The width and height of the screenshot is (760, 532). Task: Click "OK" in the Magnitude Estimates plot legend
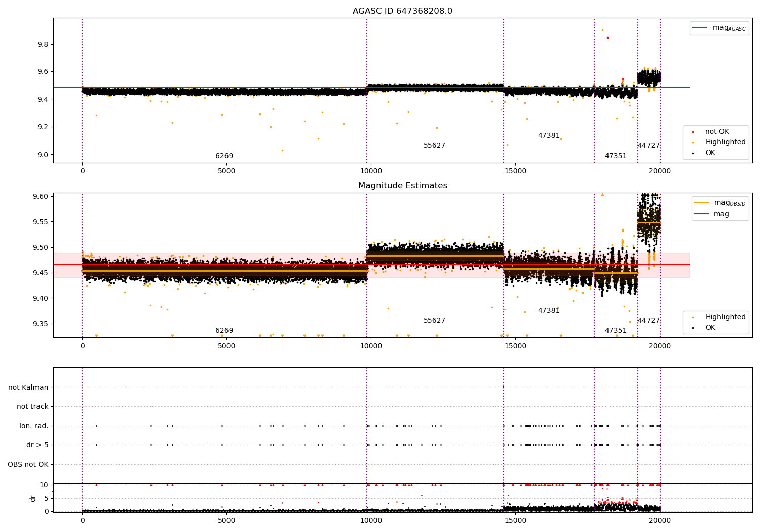(x=710, y=327)
